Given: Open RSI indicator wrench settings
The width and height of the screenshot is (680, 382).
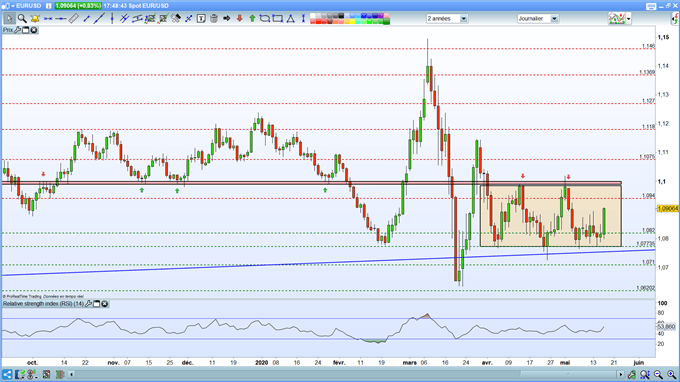Looking at the screenshot, I should tap(88, 304).
